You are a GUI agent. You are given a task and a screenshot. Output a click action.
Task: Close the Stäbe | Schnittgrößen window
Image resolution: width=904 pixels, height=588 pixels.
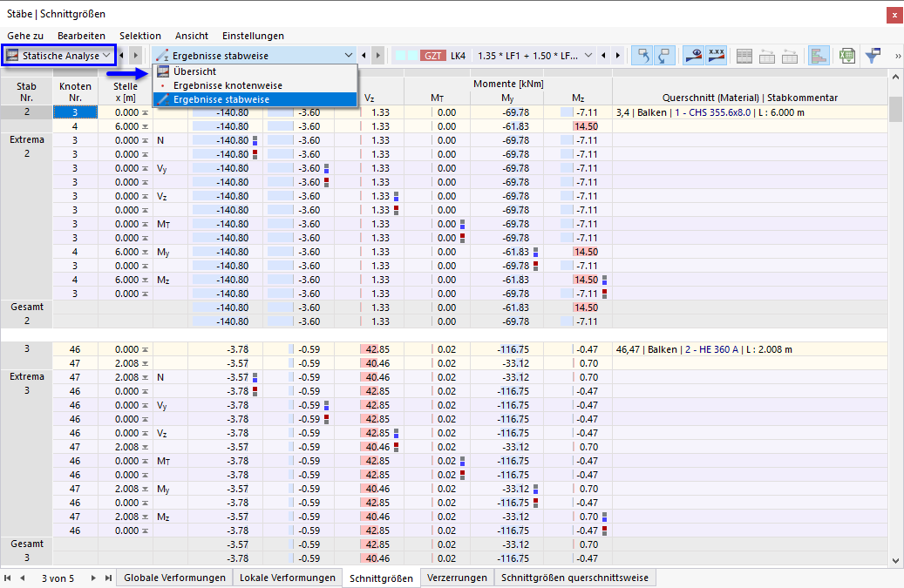(x=894, y=15)
